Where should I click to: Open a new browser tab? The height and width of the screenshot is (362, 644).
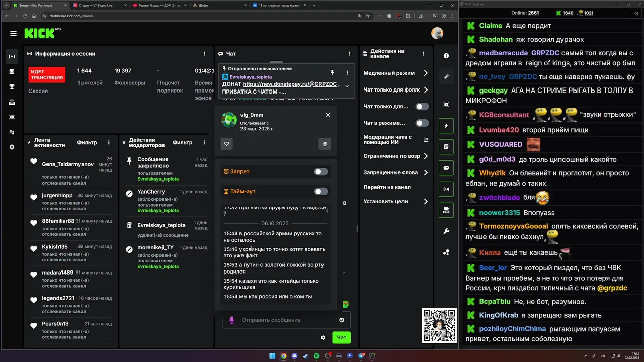314,5
